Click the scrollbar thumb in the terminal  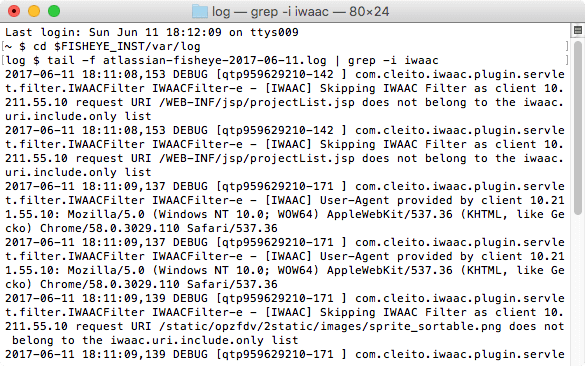pos(578,127)
